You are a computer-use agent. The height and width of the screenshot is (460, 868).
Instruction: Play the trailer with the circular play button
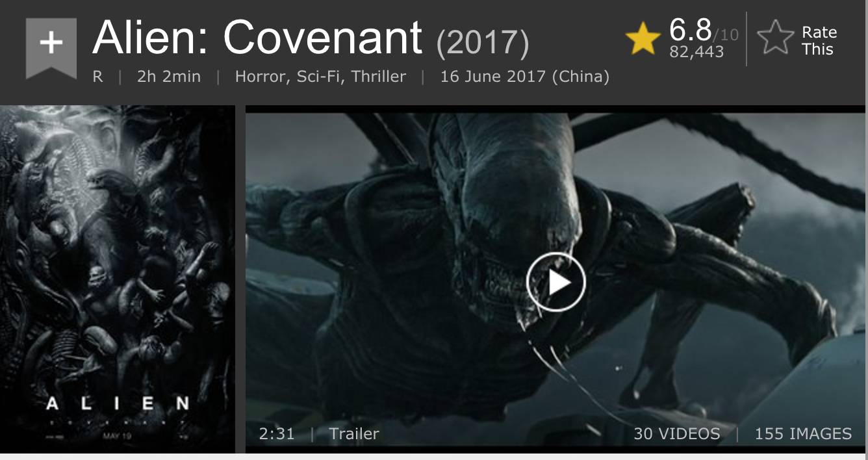[x=556, y=282]
